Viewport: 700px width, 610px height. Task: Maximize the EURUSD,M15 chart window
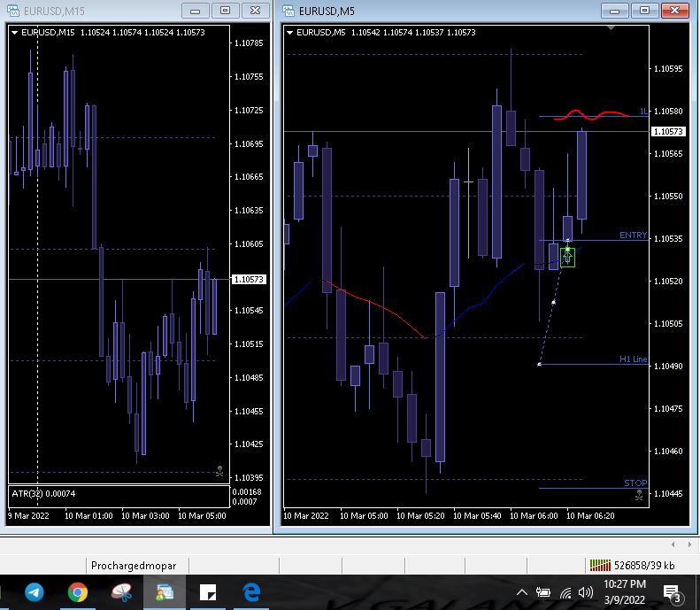click(225, 11)
